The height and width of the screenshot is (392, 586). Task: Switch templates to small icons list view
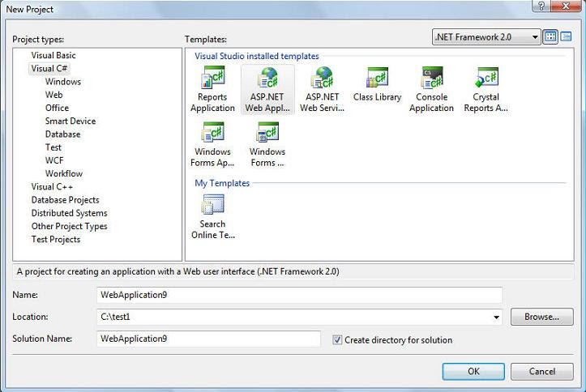pyautogui.click(x=567, y=36)
